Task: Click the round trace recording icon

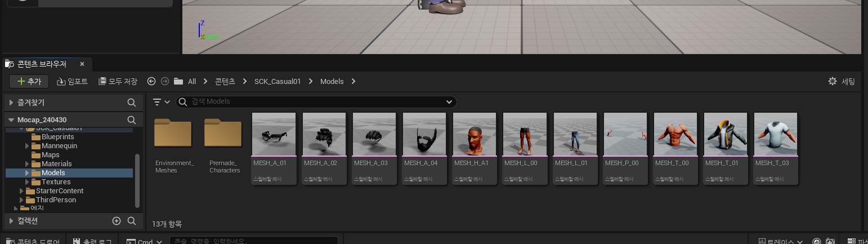Action: click(817, 241)
